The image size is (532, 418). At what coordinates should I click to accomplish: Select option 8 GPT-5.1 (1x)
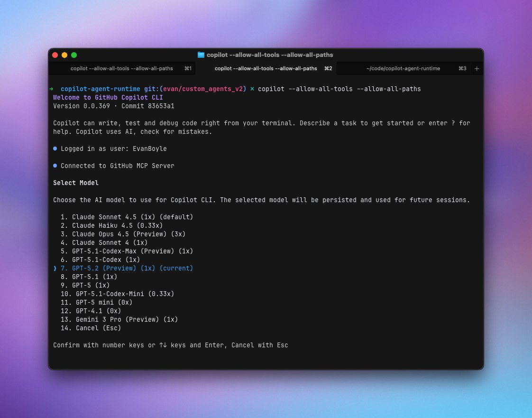pos(89,277)
